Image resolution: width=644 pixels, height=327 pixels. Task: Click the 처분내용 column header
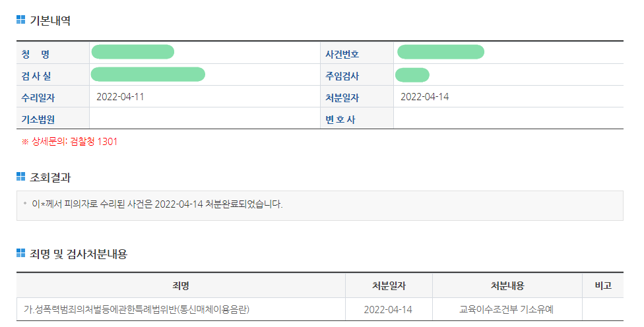tap(507, 285)
